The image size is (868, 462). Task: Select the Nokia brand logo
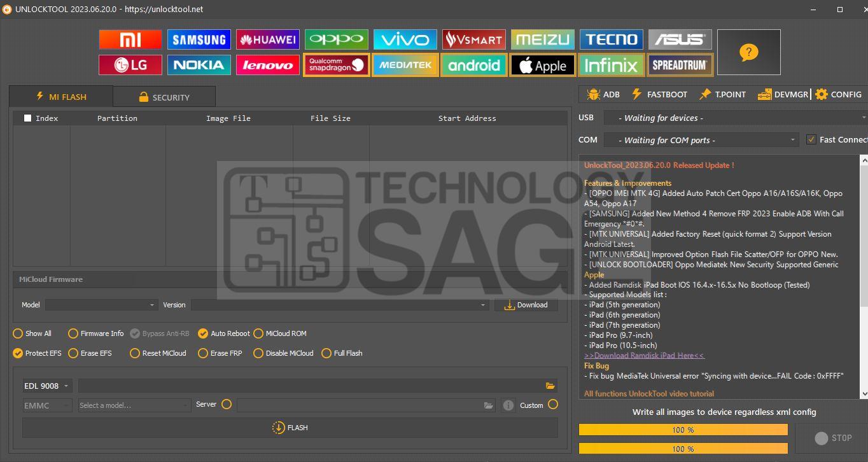coord(199,65)
